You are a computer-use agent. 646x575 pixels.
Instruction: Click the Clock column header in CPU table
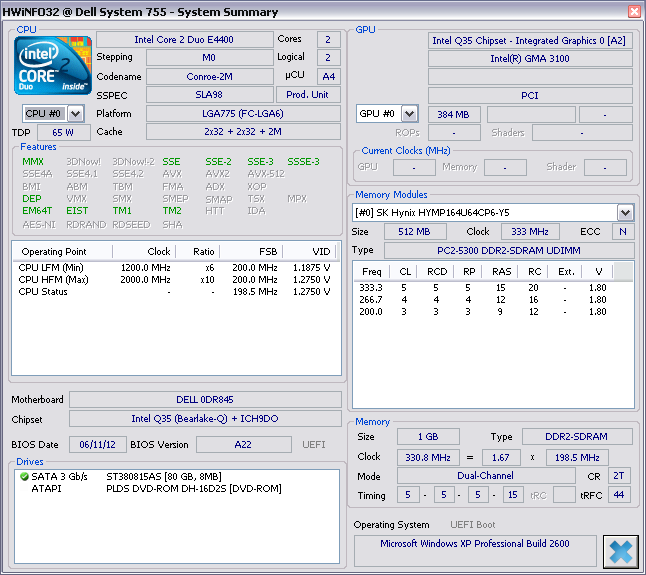tap(144, 251)
